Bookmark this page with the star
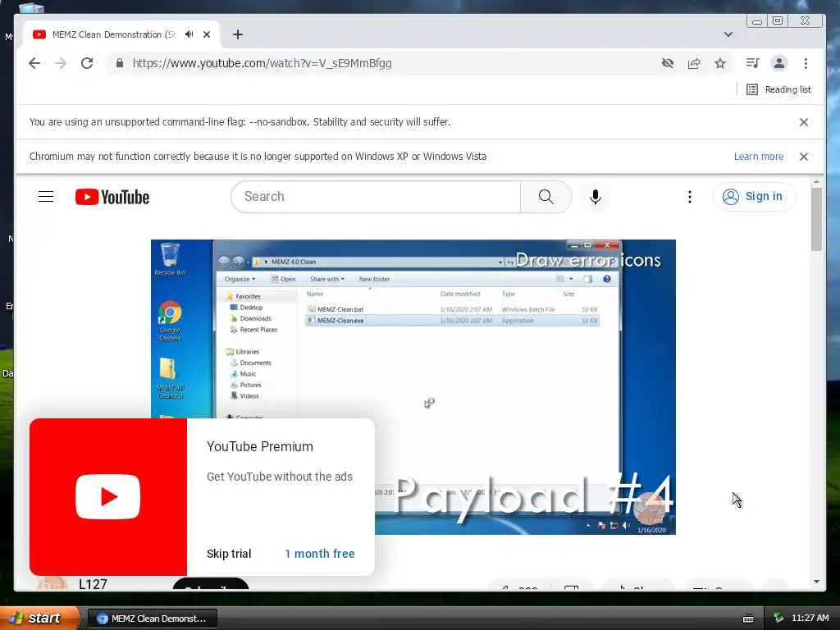840x630 pixels. (720, 63)
